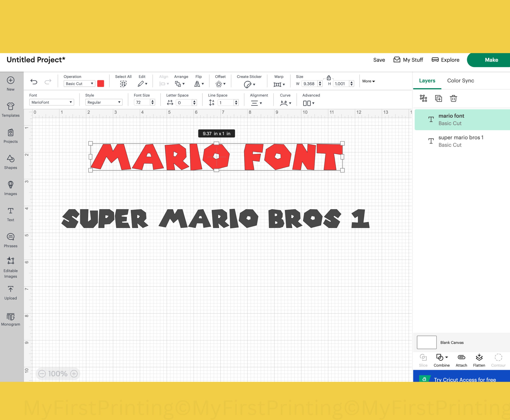Toggle the size aspect ratio lock
This screenshot has width=510, height=420.
click(329, 78)
